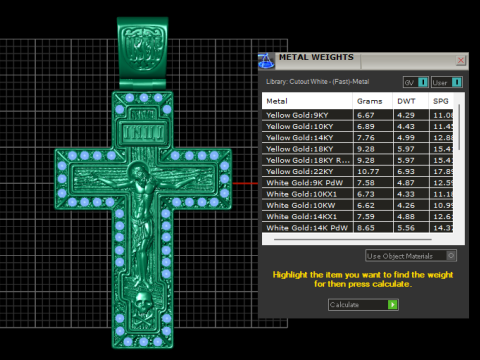This screenshot has height=360, width=480.
Task: Sort by the Grams column header
Action: pos(372,101)
